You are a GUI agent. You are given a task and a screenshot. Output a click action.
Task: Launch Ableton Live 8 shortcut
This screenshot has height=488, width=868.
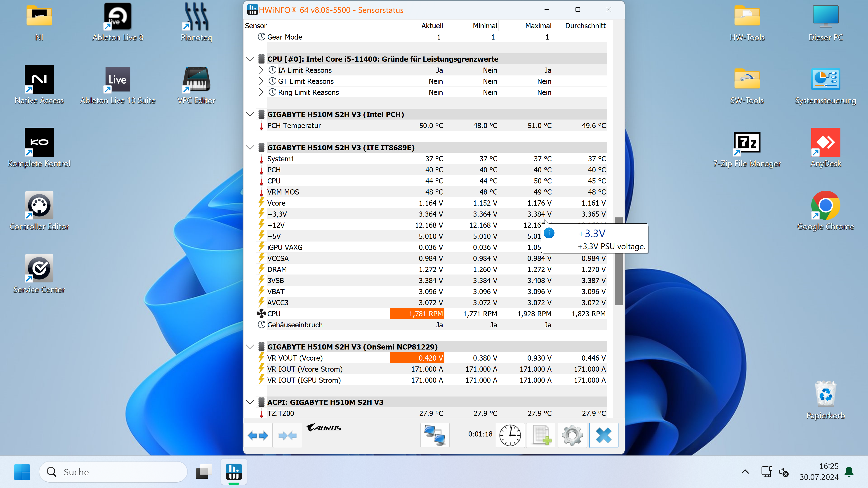point(118,22)
